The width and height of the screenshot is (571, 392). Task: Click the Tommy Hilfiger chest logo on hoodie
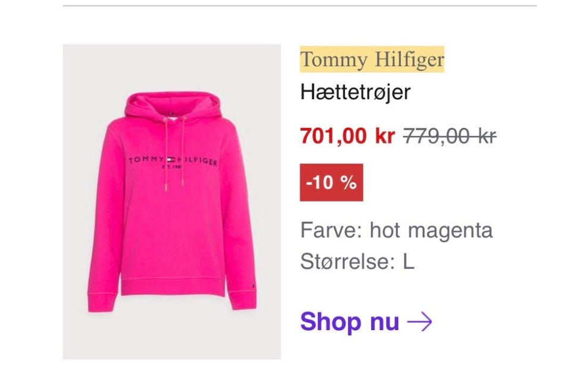coord(172,162)
